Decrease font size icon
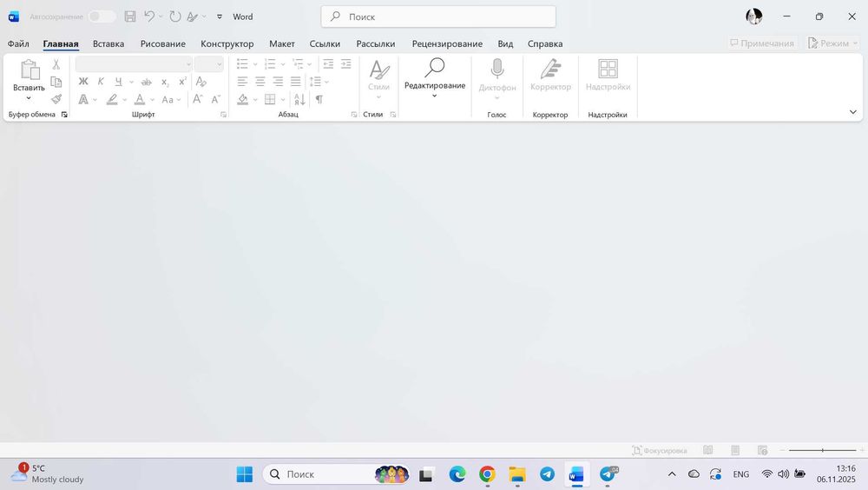The width and height of the screenshot is (868, 490). coord(216,99)
